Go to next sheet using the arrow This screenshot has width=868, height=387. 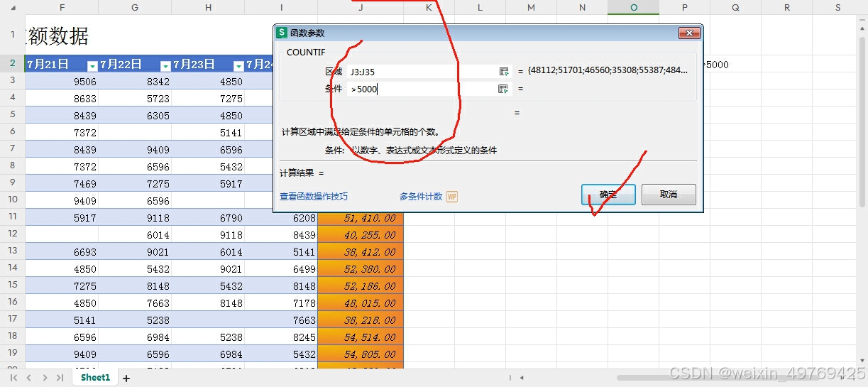click(x=45, y=378)
